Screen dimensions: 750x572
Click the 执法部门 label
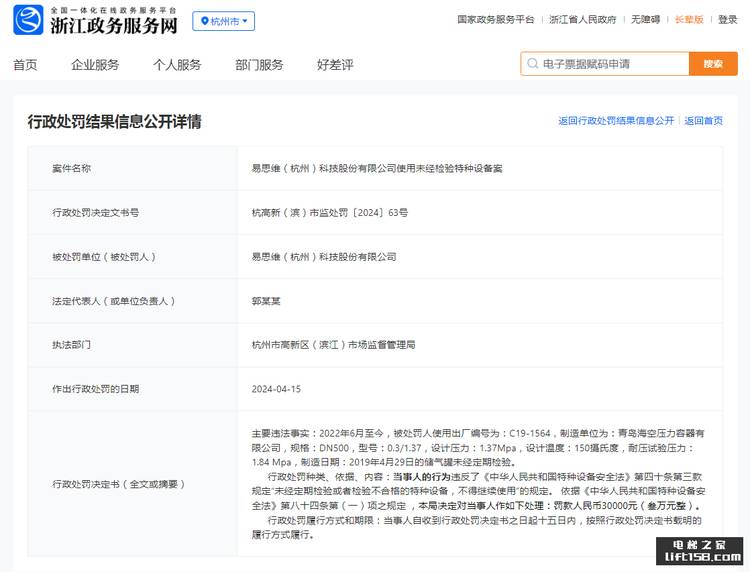[71, 344]
